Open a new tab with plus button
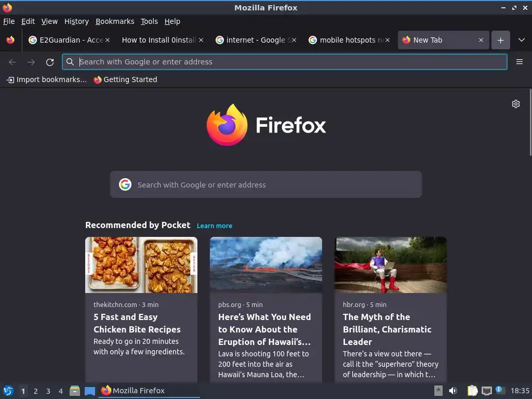The height and width of the screenshot is (399, 532). pos(500,40)
